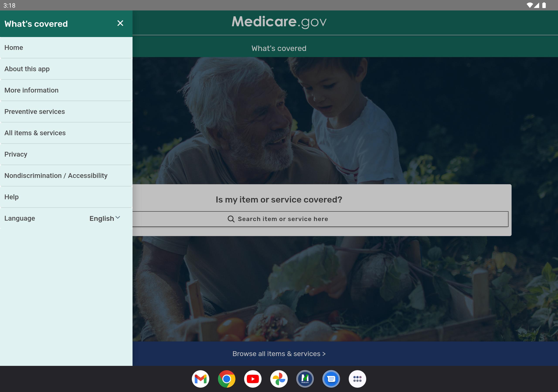Click the magnifying glass search icon
Viewport: 558px width, 392px height.
tap(231, 219)
